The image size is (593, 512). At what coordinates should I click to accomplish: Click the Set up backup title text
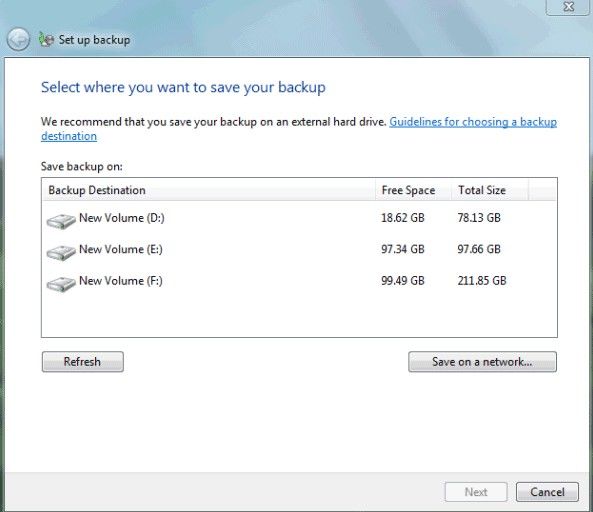94,40
